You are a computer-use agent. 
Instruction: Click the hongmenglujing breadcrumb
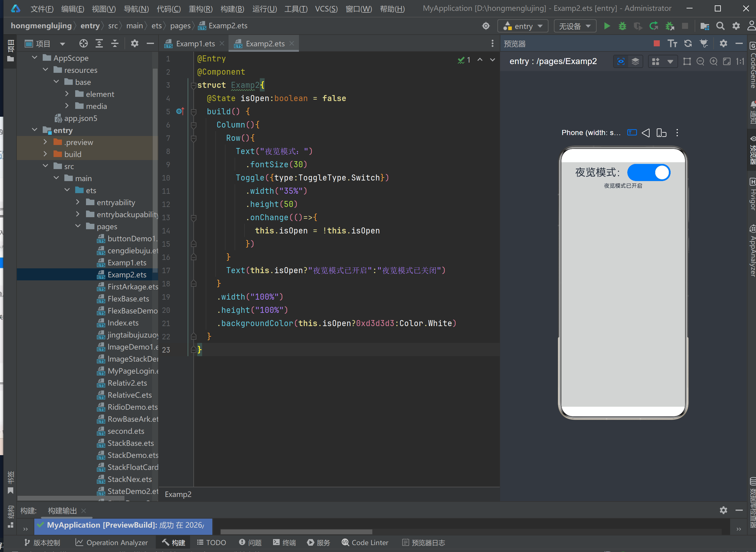[41, 26]
